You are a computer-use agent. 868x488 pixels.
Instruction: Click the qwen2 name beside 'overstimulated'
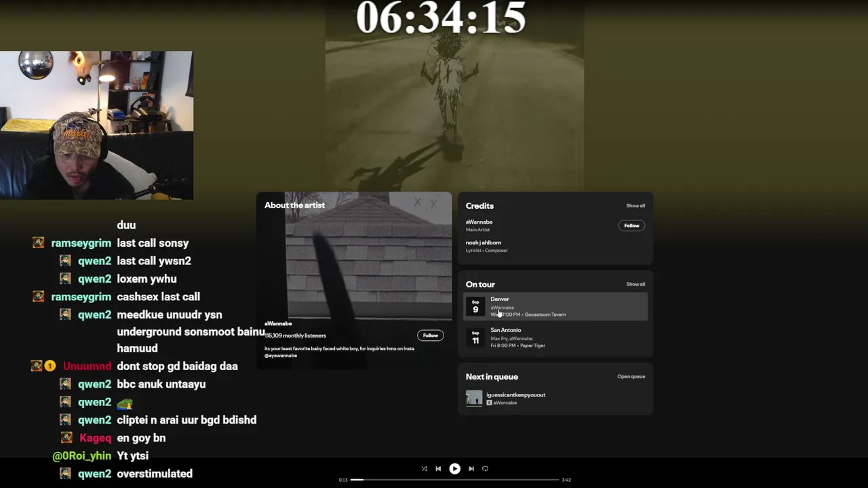pos(94,474)
